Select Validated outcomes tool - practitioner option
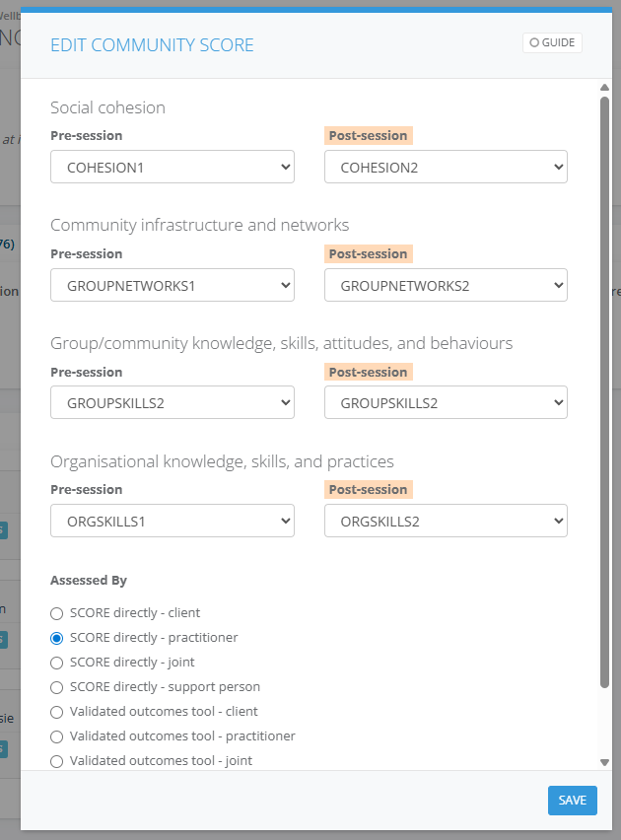The height and width of the screenshot is (840, 621). pyautogui.click(x=57, y=736)
